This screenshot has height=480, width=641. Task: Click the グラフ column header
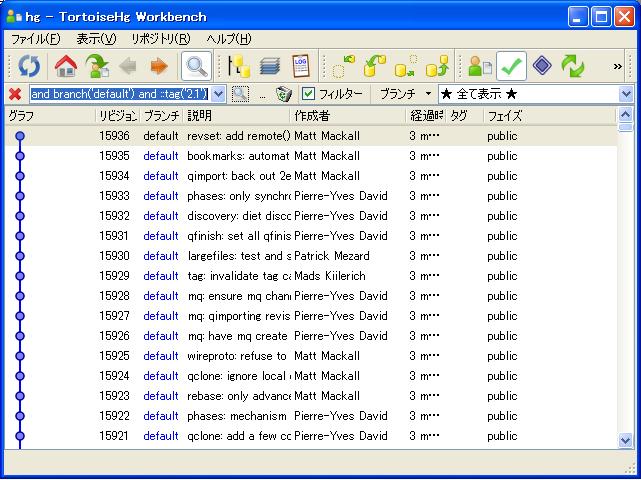click(50, 116)
